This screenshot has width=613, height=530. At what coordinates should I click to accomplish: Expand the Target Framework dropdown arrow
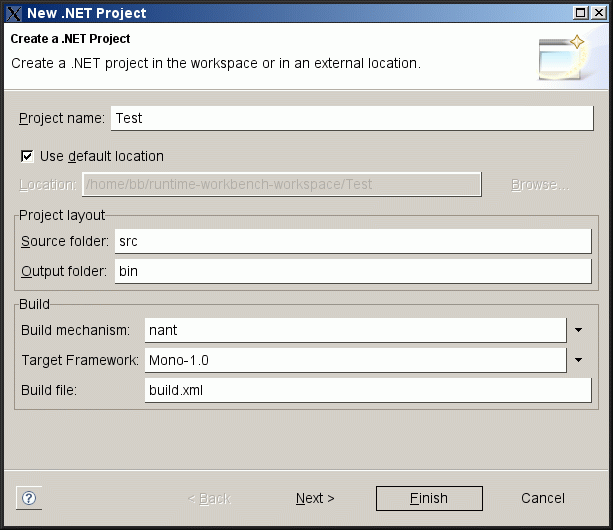pyautogui.click(x=579, y=360)
